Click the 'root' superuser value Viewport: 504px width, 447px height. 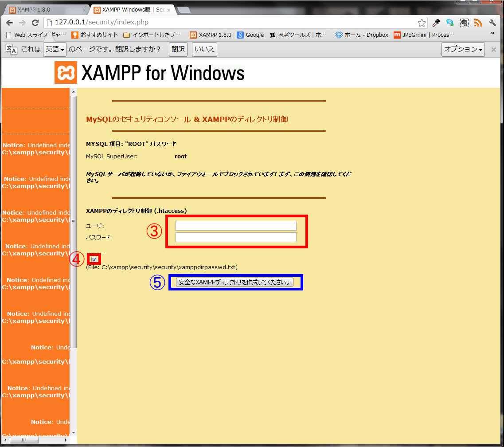[x=181, y=156]
